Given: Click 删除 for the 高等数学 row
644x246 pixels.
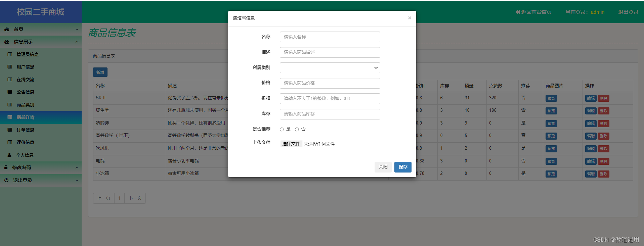Looking at the screenshot, I should (604, 136).
